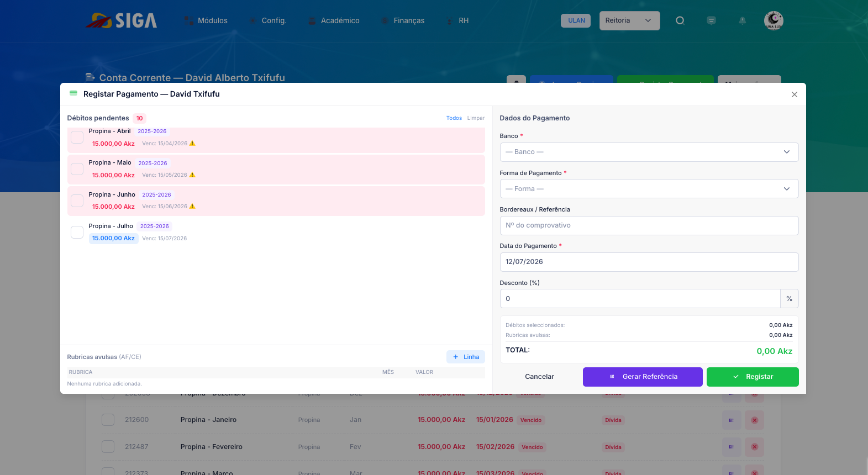Click the user avatar in header
Screen dimensions: 868x475
[774, 20]
